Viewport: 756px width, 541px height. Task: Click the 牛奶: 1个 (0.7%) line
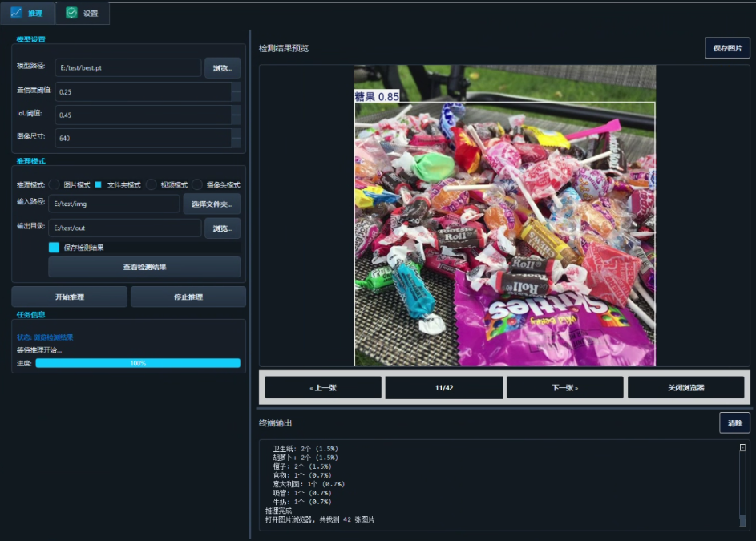[301, 502]
